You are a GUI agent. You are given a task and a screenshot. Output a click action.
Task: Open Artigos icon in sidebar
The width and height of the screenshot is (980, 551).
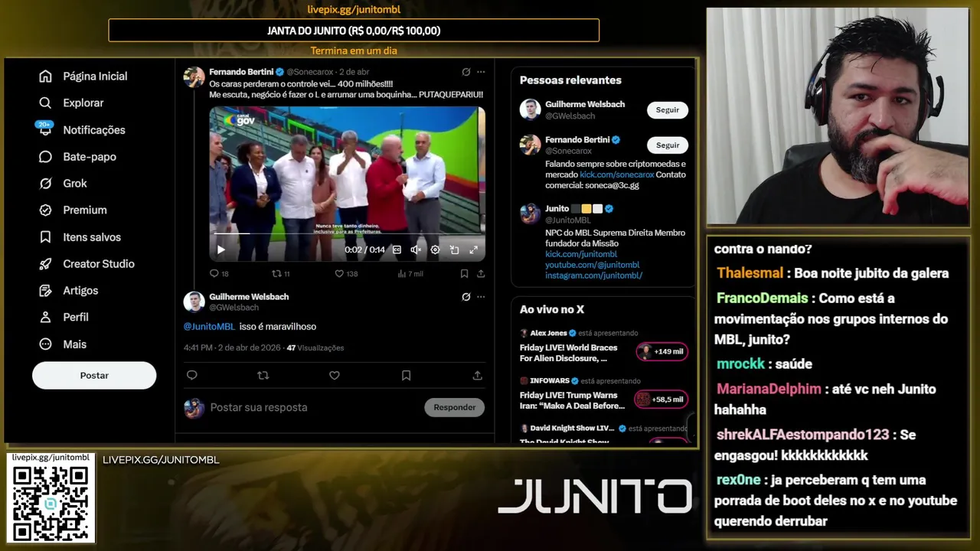[45, 291]
